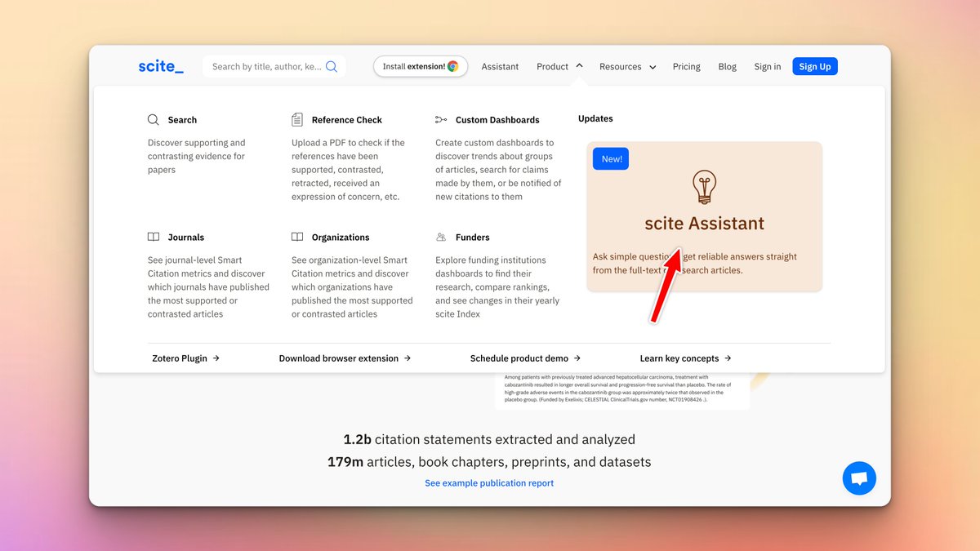Open the Search product heading
The height and width of the screenshot is (551, 980).
pos(182,120)
